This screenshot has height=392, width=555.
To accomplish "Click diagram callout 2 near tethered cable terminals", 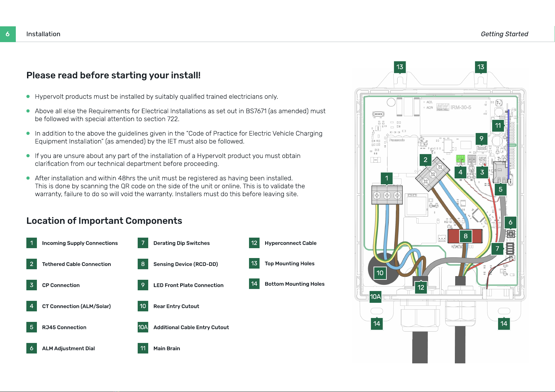I will coord(426,160).
